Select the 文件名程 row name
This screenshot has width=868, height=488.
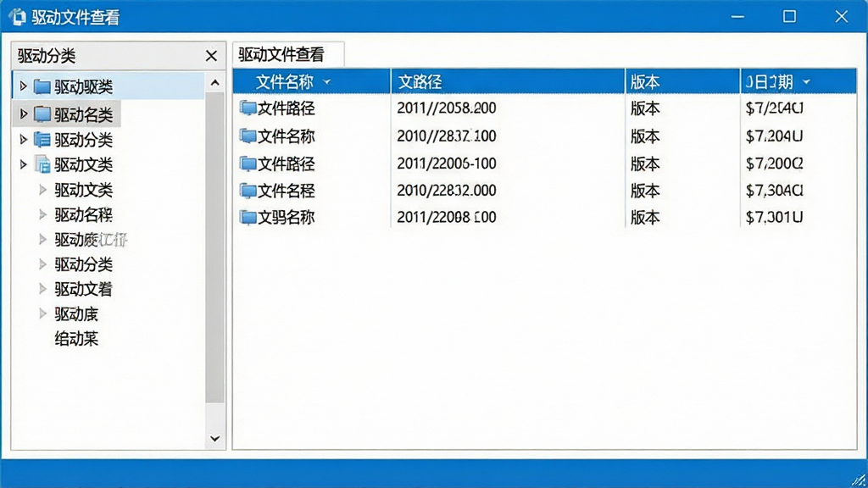point(287,191)
